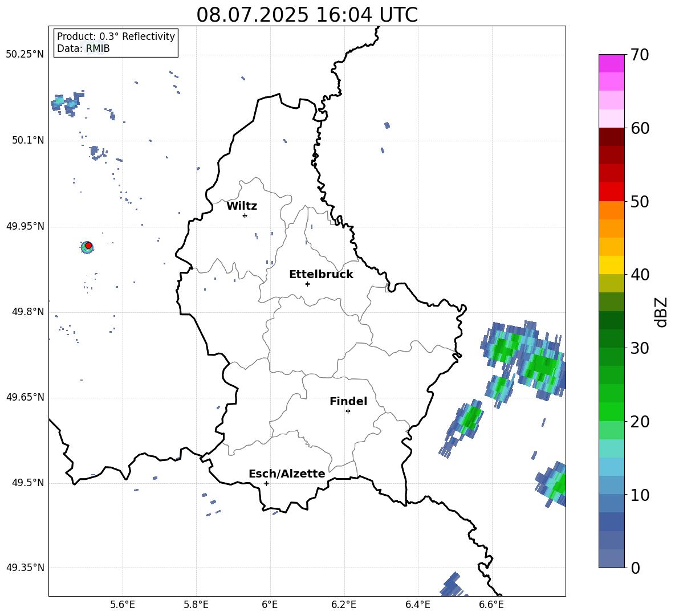Click the Wiltz city label
675x616 pixels.
click(242, 206)
